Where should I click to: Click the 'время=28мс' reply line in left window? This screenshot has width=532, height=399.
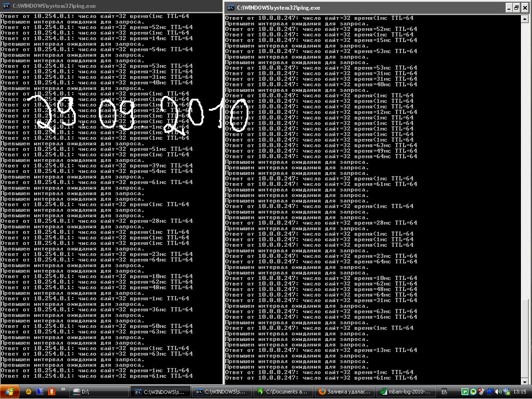(x=97, y=220)
